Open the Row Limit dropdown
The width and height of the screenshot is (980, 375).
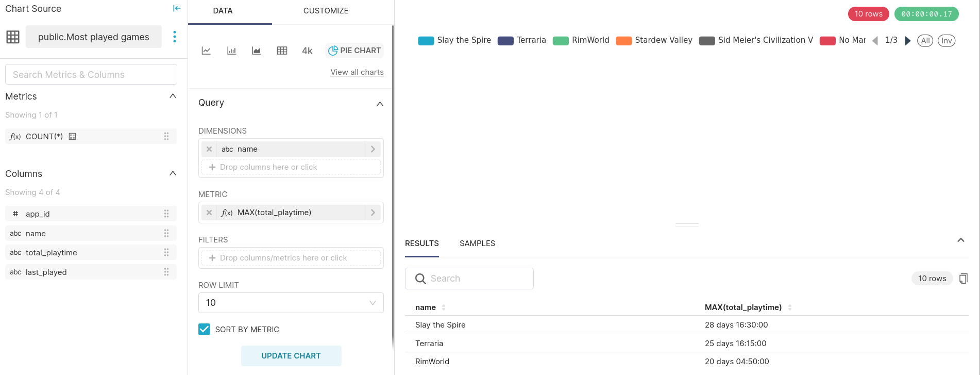(x=291, y=303)
